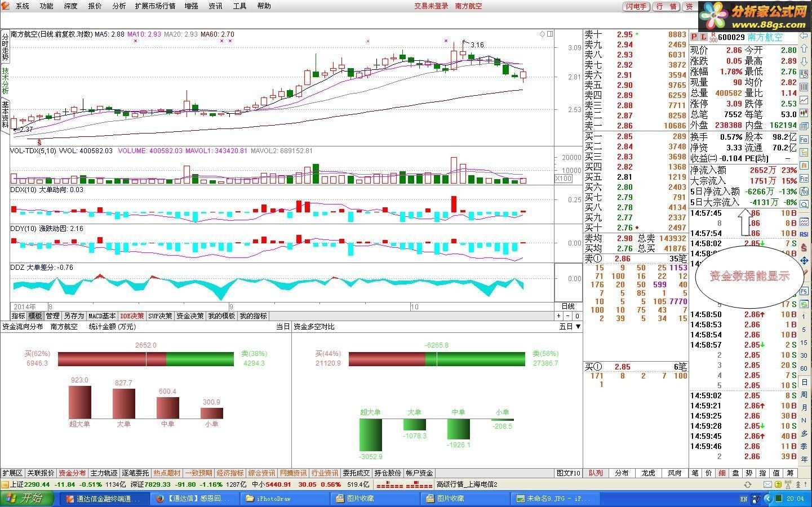Open the 五日 dropdown in 资金多空对比
Image resolution: width=812 pixels, height=507 pixels.
tap(570, 327)
